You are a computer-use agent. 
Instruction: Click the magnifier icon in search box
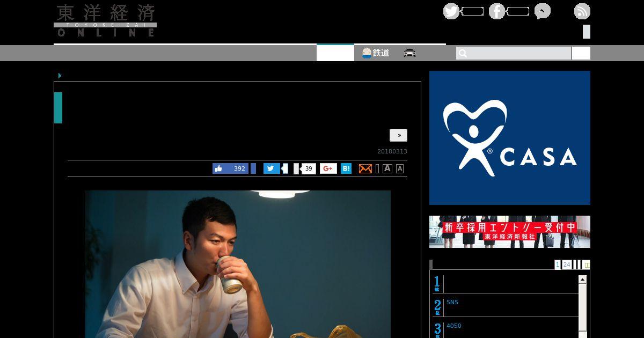[x=463, y=53]
